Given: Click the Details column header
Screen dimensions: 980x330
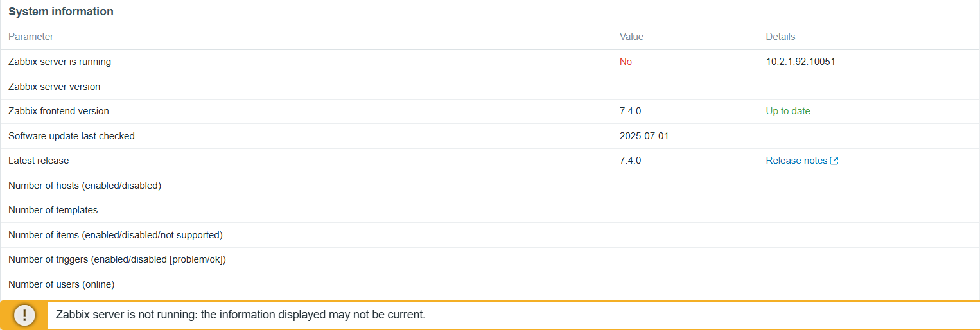Looking at the screenshot, I should pos(780,37).
